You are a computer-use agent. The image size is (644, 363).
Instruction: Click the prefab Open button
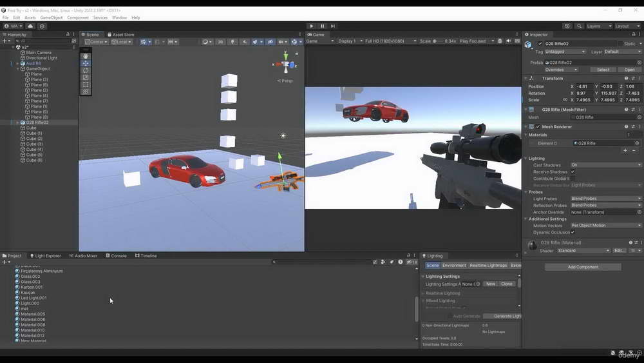point(629,70)
